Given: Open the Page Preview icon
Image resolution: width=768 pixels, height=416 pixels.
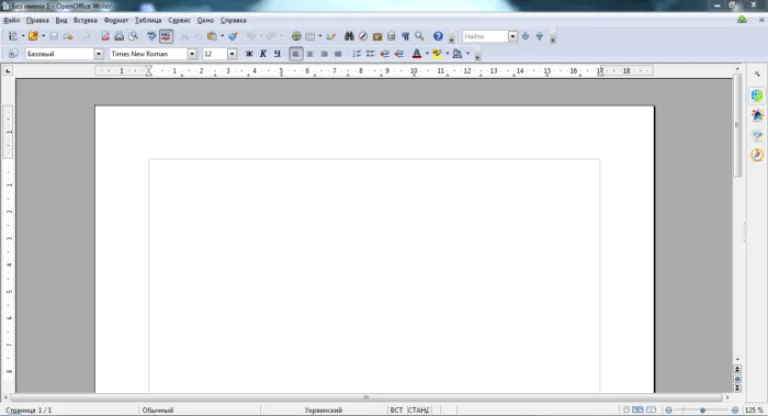Looking at the screenshot, I should point(133,36).
